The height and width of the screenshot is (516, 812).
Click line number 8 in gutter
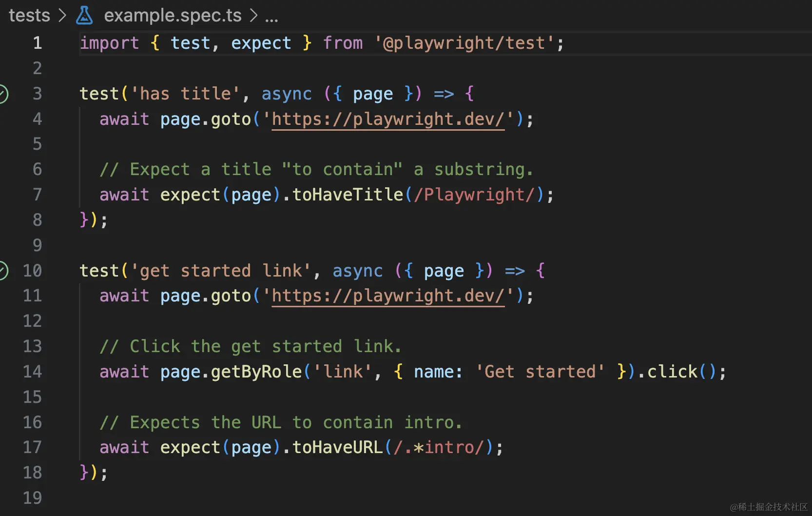(38, 220)
